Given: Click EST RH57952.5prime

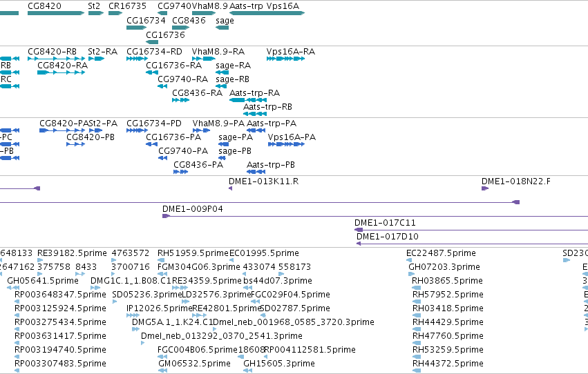Looking at the screenshot, I should tap(416, 302).
